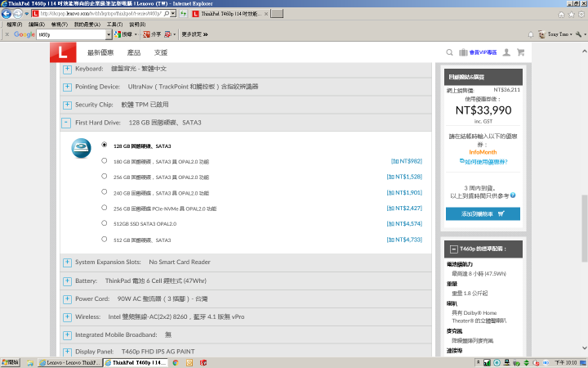588x368 pixels.
Task: Collapse T460p standard configuration panel
Action: [454, 249]
